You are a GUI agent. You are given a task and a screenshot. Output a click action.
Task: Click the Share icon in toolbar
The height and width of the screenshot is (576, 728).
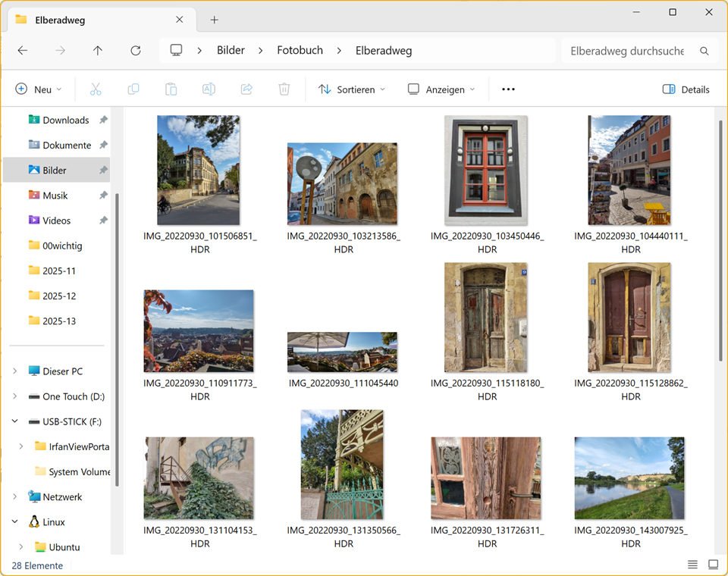(x=246, y=89)
